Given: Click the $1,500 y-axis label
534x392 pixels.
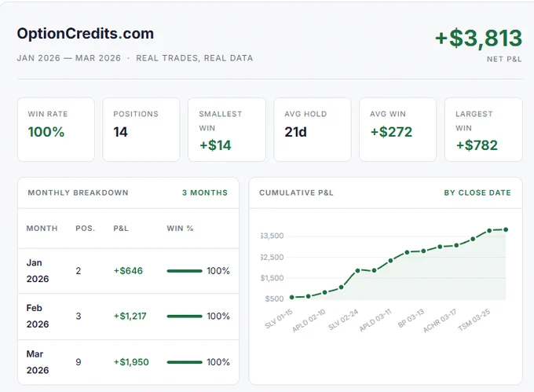Looking at the screenshot, I should [272, 278].
